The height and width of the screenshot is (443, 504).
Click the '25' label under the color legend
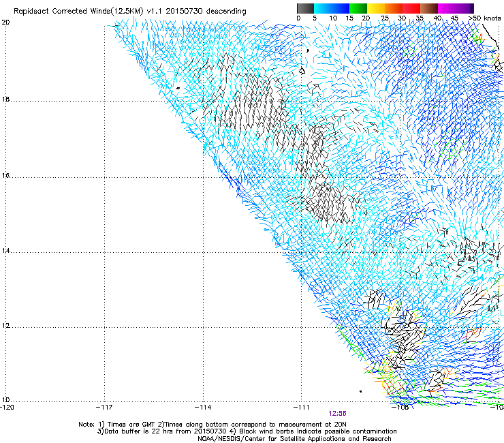(x=385, y=18)
